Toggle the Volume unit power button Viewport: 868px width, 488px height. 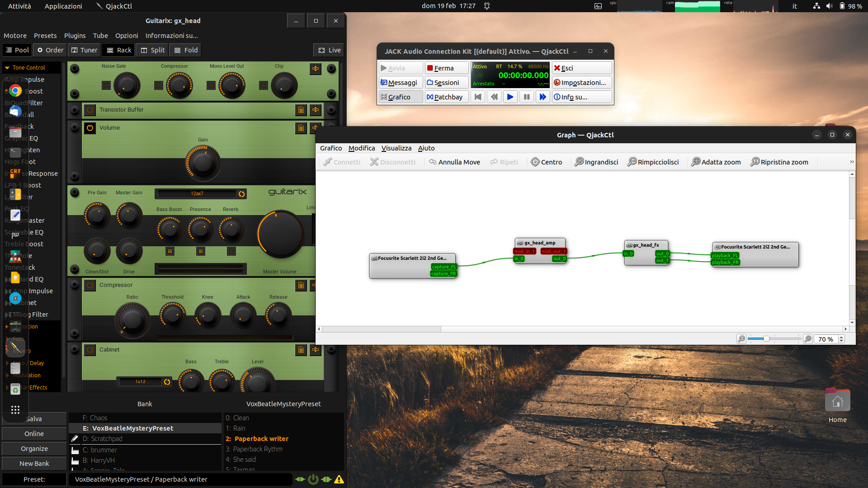coord(90,128)
